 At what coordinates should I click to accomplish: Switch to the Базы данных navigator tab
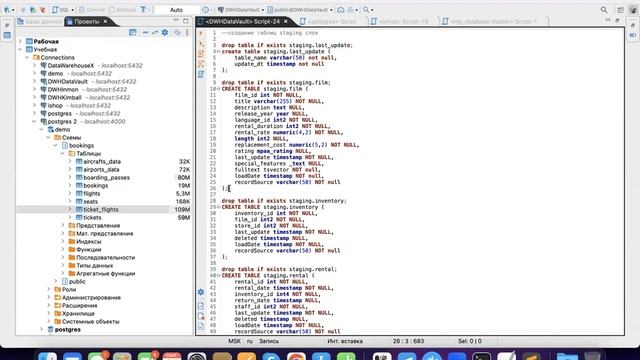pyautogui.click(x=40, y=21)
